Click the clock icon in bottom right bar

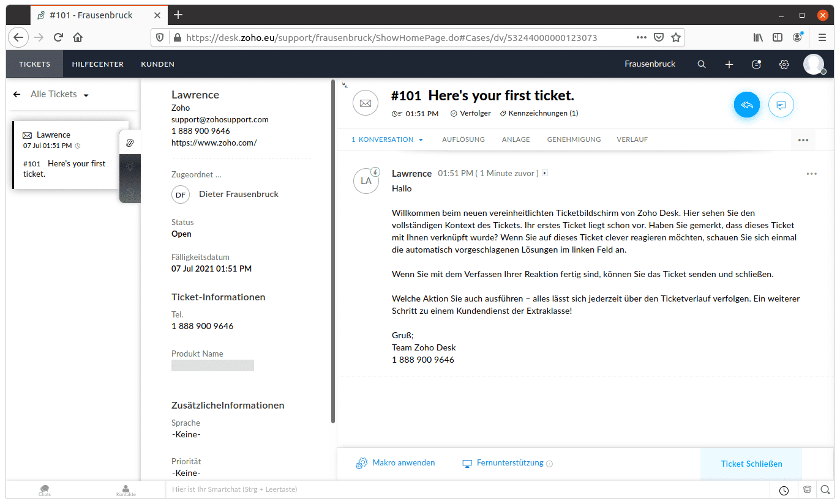coord(784,490)
